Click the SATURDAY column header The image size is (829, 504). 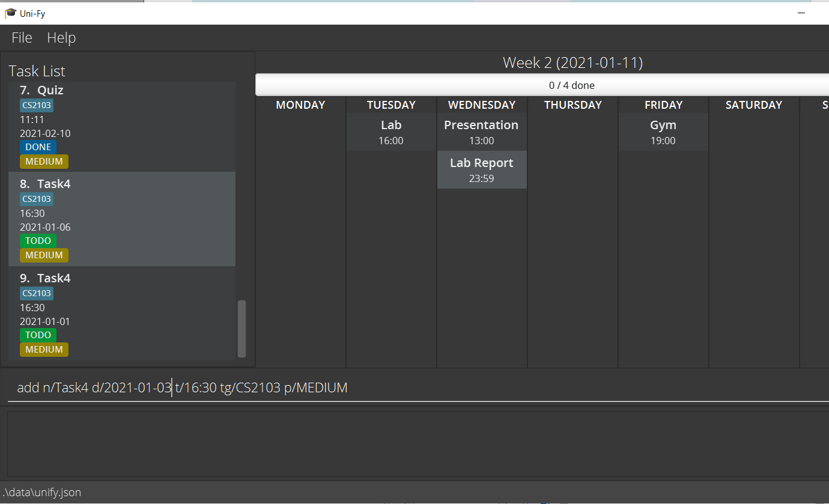754,105
